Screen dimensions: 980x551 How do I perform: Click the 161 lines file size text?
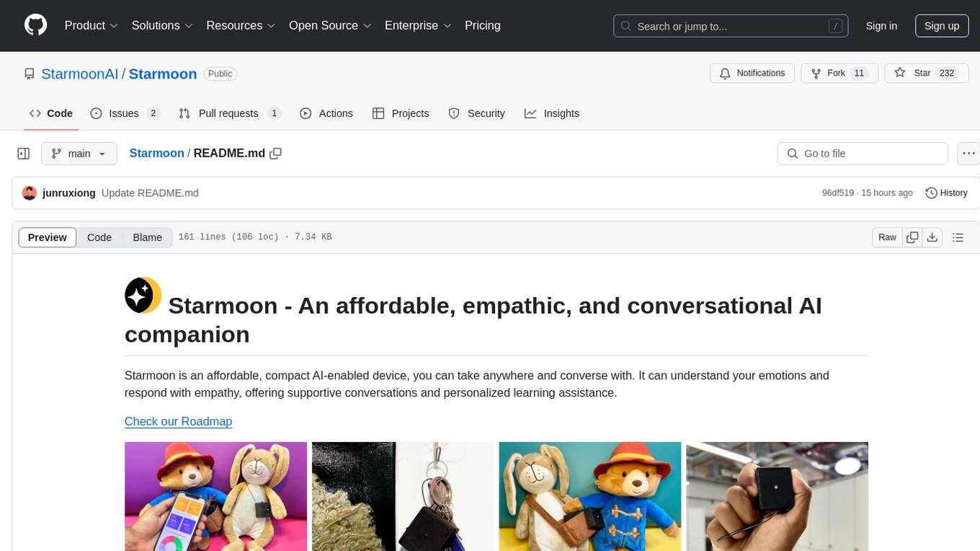(255, 237)
